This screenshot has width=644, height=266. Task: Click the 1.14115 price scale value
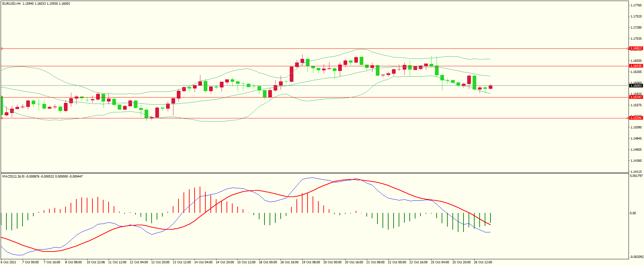point(636,172)
